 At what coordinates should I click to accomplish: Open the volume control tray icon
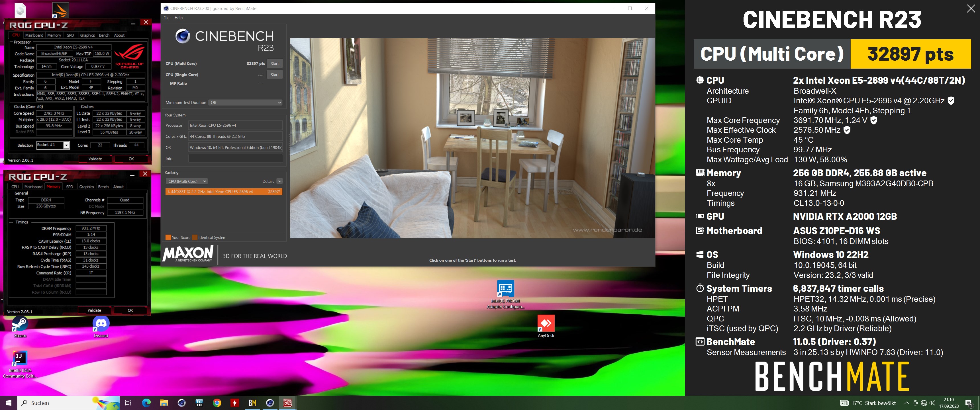[x=932, y=403]
